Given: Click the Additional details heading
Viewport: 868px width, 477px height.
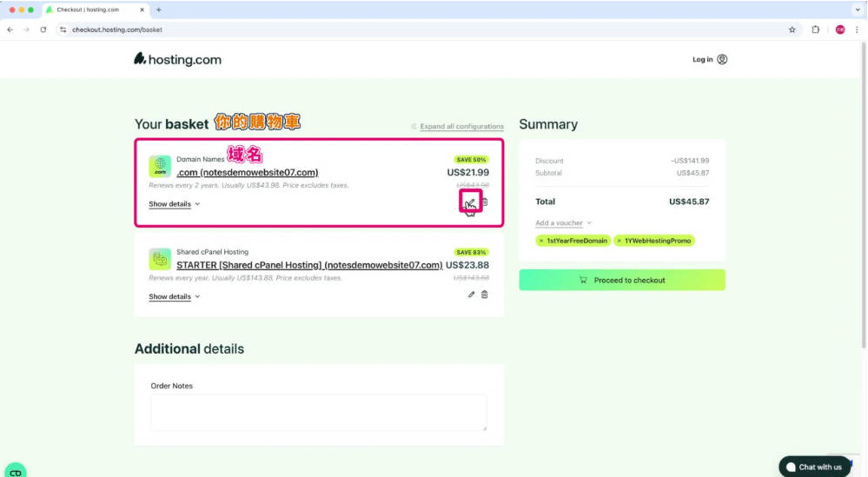Looking at the screenshot, I should click(189, 348).
